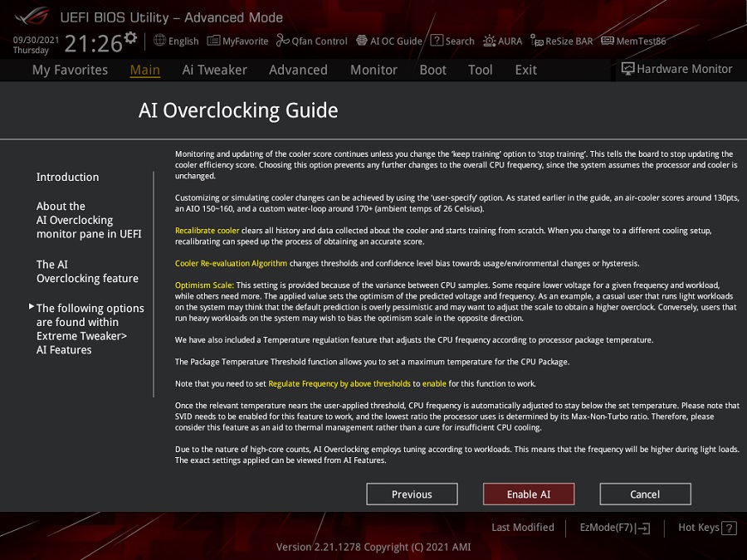Click the yellow Recalibrate cooler text

[x=207, y=231]
